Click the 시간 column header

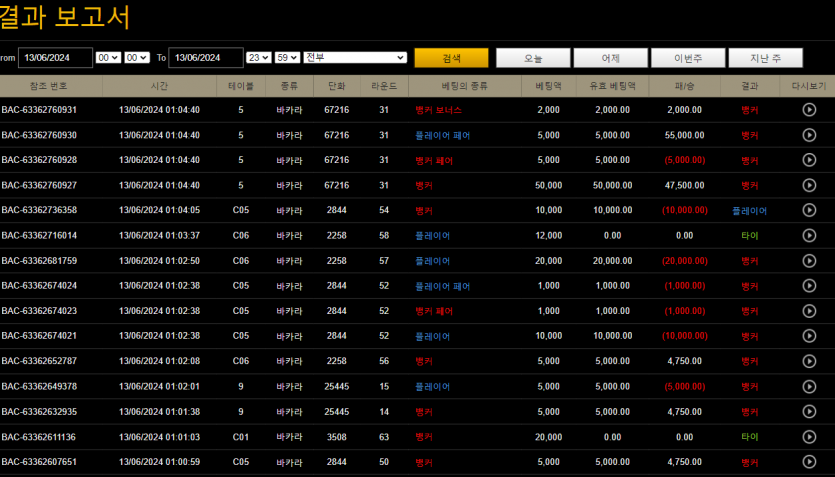[159, 86]
